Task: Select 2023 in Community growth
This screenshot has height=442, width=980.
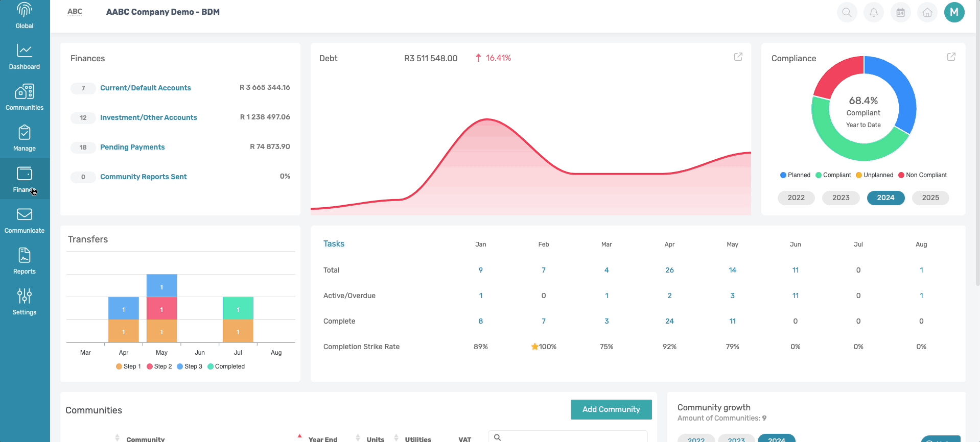Action: (x=736, y=438)
